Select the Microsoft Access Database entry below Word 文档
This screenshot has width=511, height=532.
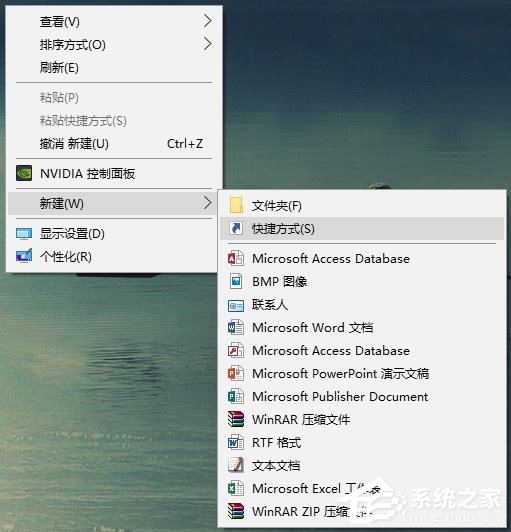pos(362,350)
